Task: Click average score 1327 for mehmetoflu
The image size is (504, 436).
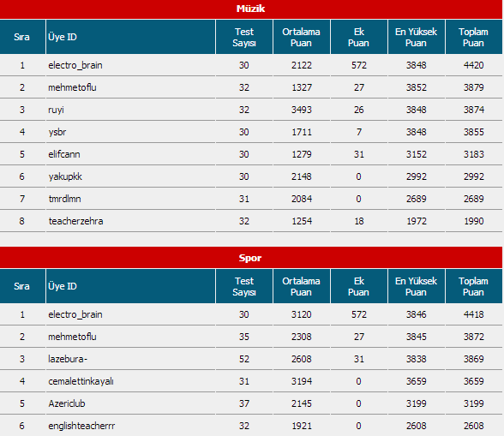Action: pos(302,87)
